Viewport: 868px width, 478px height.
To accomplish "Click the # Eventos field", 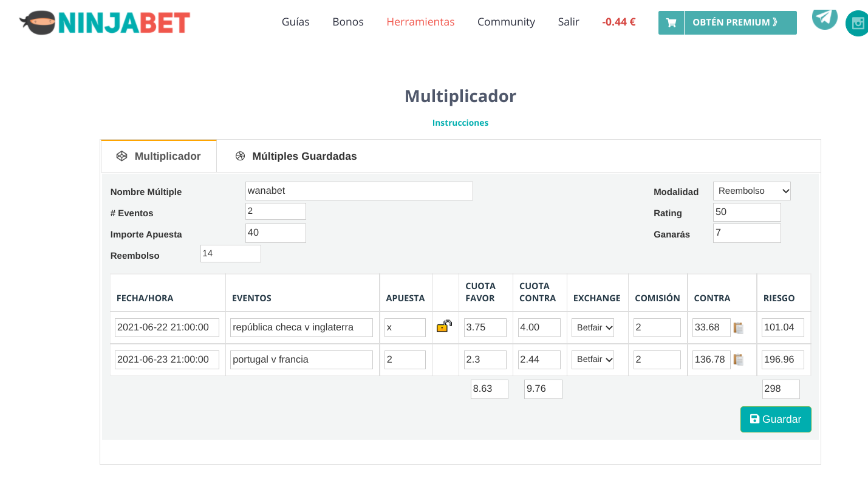I will click(276, 211).
